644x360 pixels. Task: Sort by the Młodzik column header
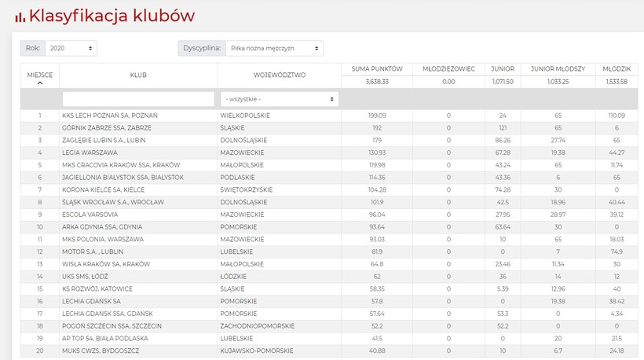pyautogui.click(x=617, y=69)
